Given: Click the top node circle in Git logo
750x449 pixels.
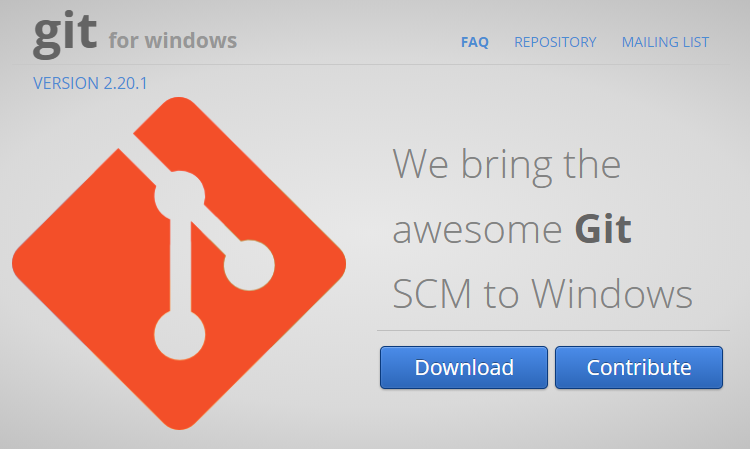Looking at the screenshot, I should (x=180, y=196).
